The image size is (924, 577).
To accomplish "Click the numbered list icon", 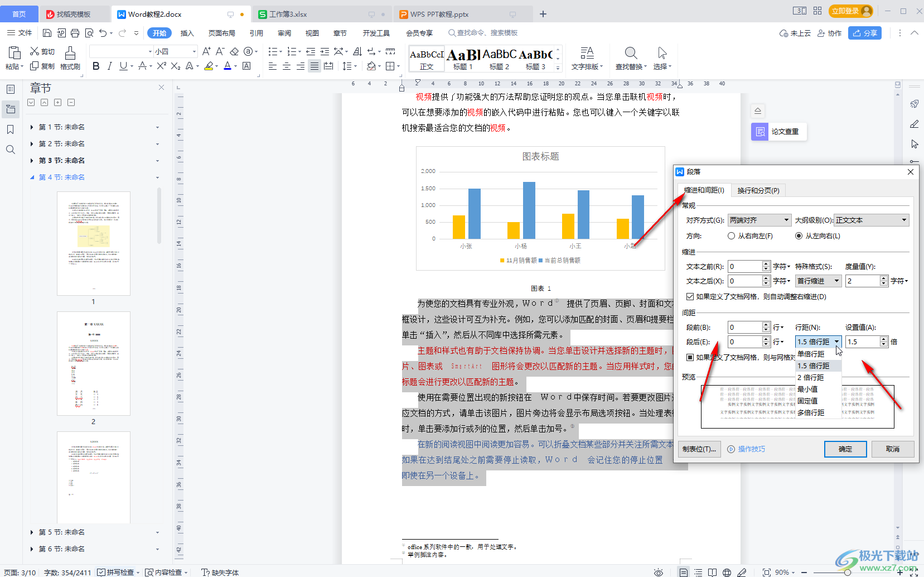I will click(x=292, y=51).
